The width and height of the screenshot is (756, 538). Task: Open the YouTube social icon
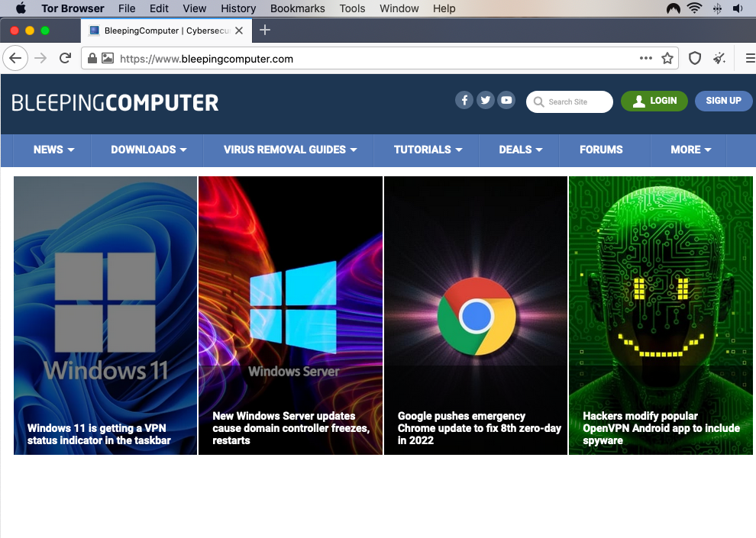click(506, 100)
